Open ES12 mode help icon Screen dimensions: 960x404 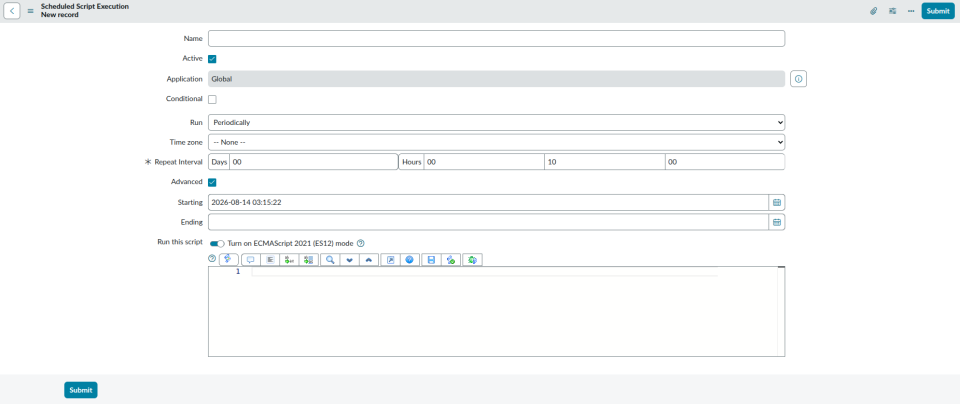click(x=361, y=242)
